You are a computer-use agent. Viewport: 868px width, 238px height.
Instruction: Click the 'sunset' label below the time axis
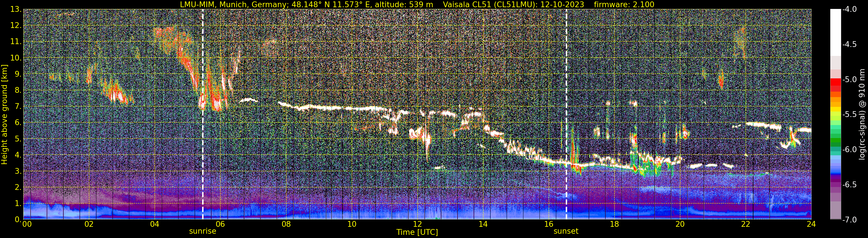(566, 231)
